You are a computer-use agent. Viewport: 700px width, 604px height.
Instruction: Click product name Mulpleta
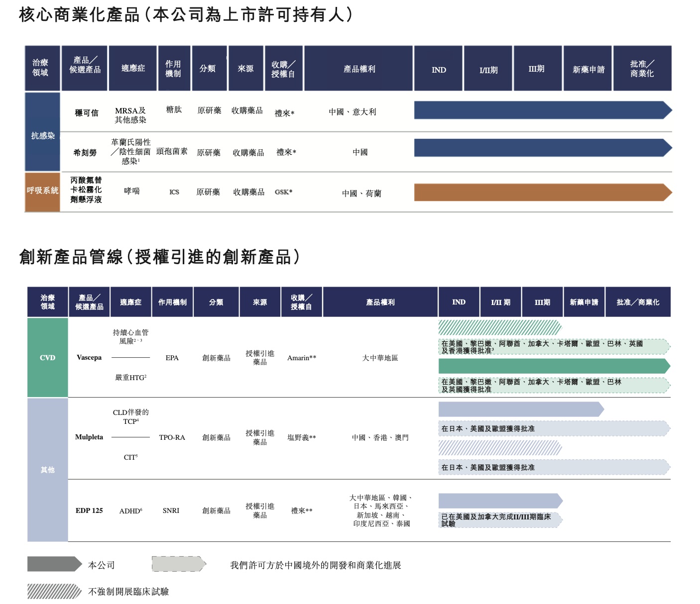(x=89, y=437)
